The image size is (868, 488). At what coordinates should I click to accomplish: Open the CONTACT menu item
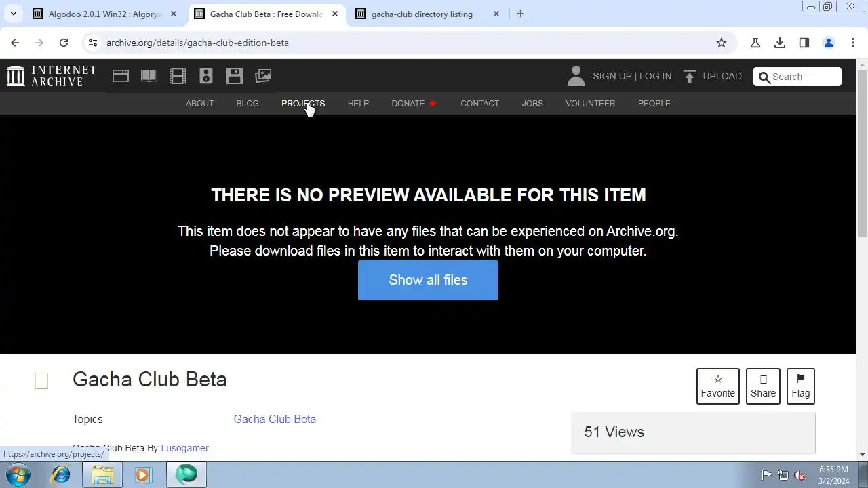479,104
